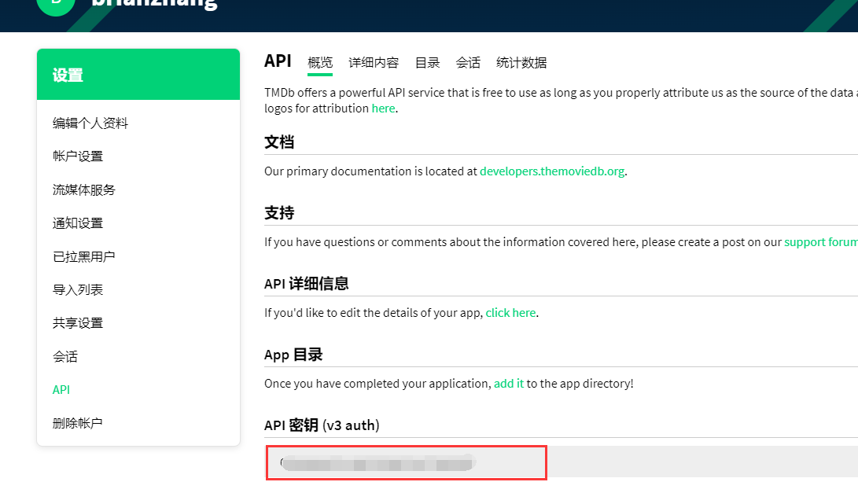858x504 pixels.
Task: Open 导入列表 in the sidebar
Action: point(78,290)
